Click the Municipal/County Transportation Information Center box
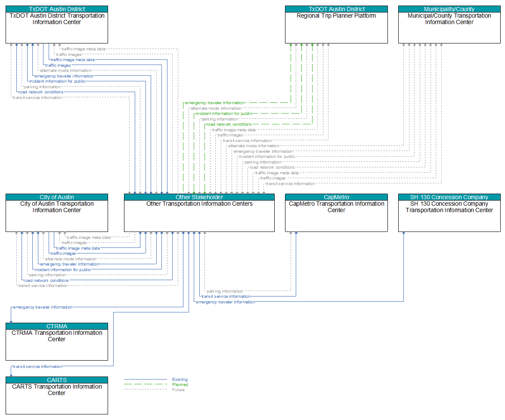 click(x=449, y=25)
